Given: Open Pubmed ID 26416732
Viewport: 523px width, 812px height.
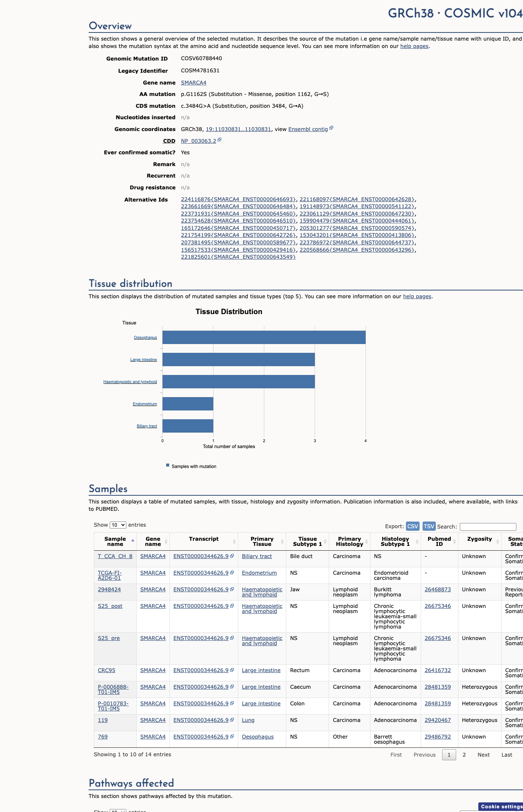Looking at the screenshot, I should click(438, 670).
